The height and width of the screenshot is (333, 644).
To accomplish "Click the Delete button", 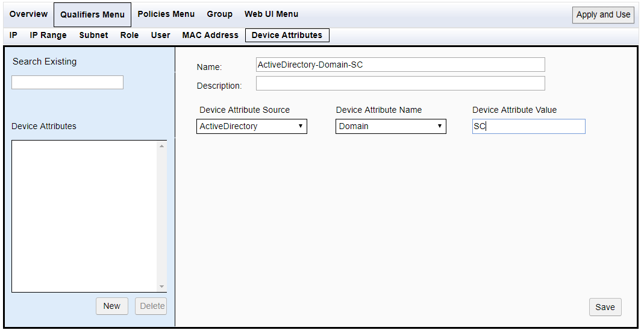I will point(151,306).
